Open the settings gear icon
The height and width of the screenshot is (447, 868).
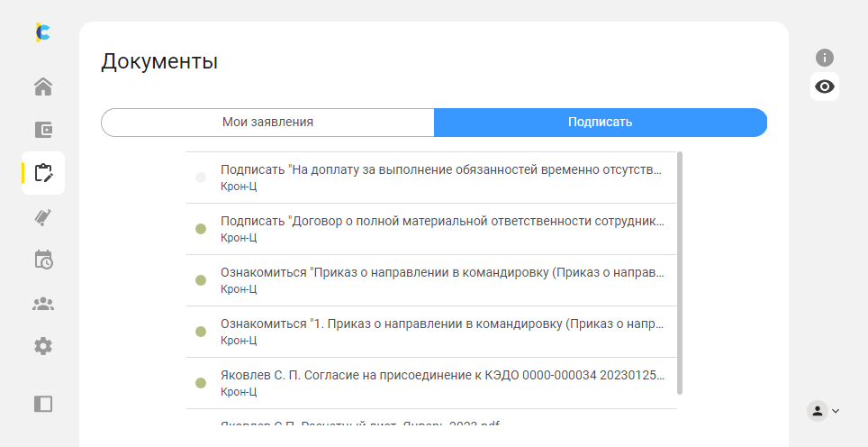(x=43, y=346)
